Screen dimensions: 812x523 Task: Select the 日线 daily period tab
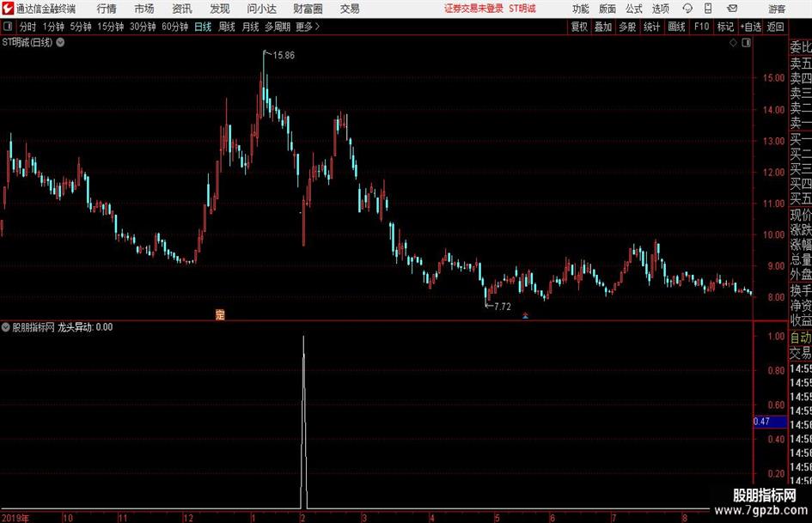point(203,27)
